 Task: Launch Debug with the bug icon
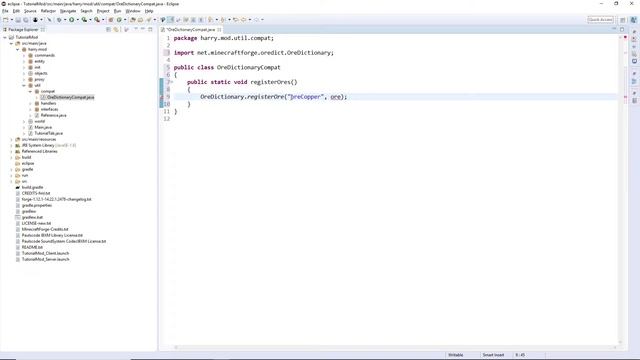pos(59,20)
